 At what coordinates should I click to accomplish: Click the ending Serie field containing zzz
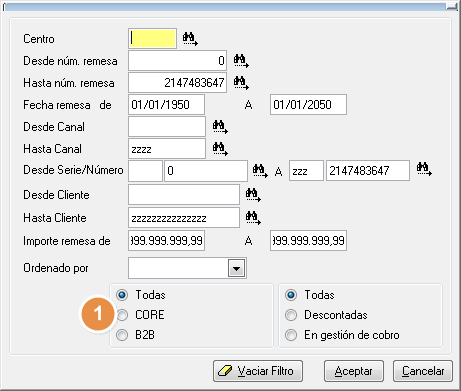coord(306,171)
